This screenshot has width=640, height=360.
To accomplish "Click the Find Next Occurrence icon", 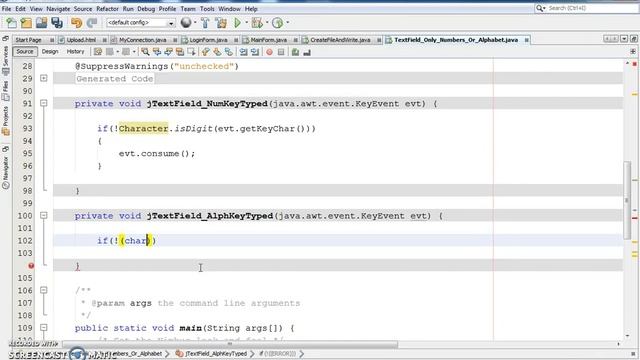I will point(168,52).
